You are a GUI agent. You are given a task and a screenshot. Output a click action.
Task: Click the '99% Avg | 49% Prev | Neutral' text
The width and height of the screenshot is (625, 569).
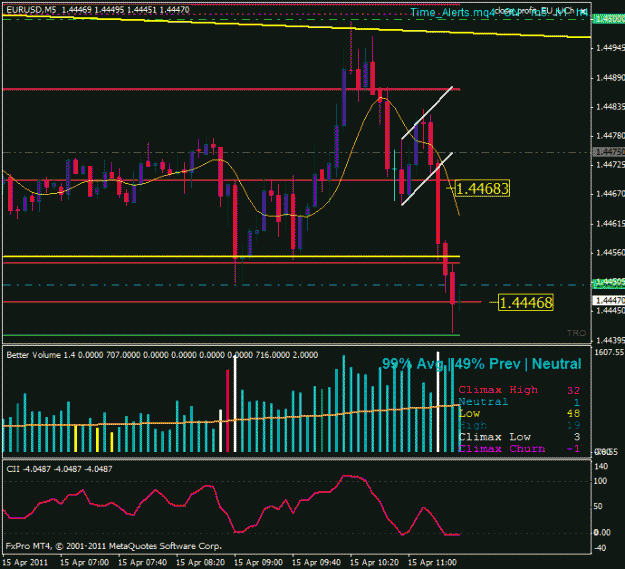[482, 364]
